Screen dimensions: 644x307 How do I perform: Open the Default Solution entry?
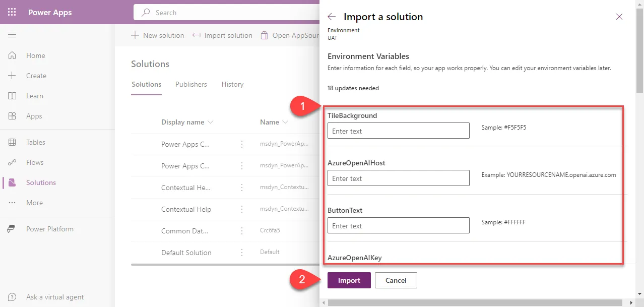click(186, 253)
